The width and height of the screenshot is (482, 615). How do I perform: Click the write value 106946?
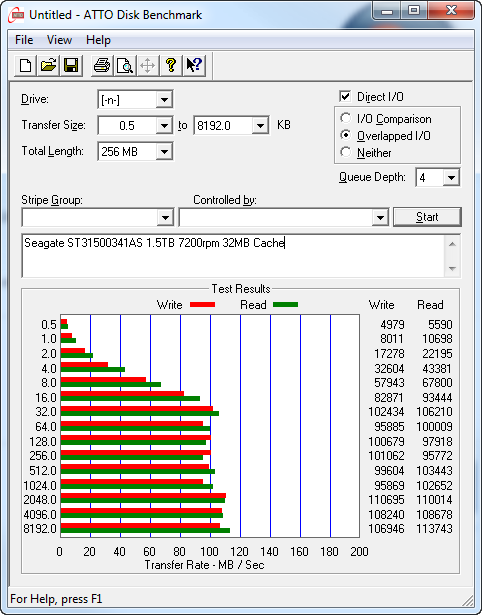click(386, 529)
